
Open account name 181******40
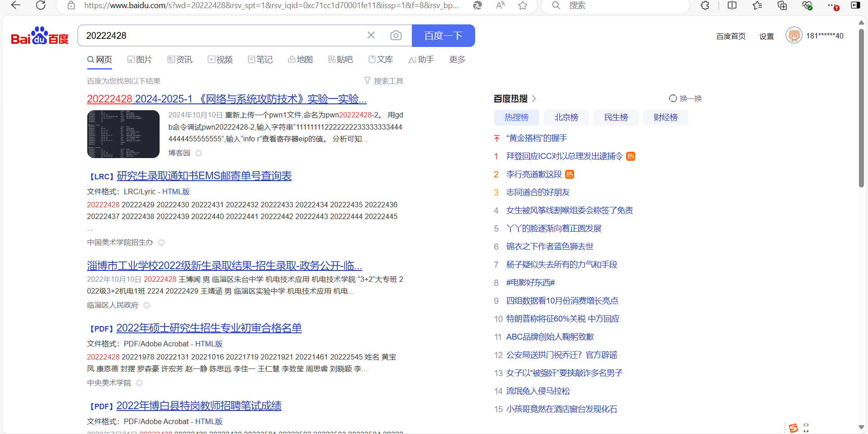point(825,36)
